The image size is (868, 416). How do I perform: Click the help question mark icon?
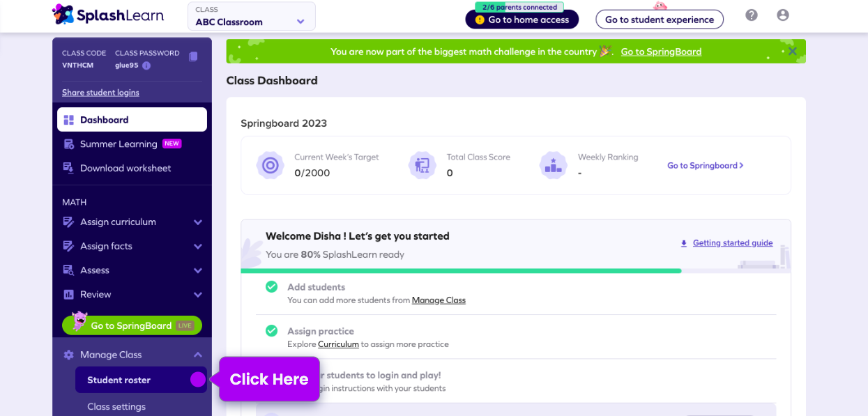click(x=751, y=15)
